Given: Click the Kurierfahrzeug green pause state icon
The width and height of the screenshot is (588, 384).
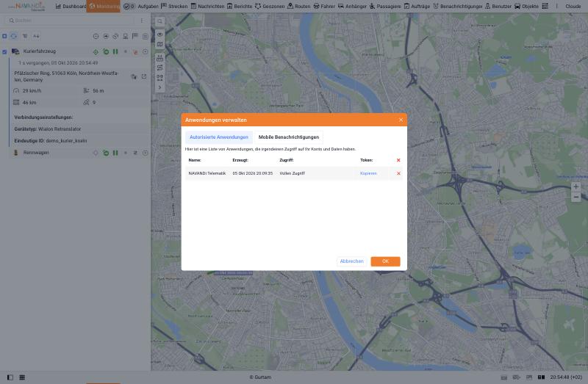Looking at the screenshot, I should (115, 51).
